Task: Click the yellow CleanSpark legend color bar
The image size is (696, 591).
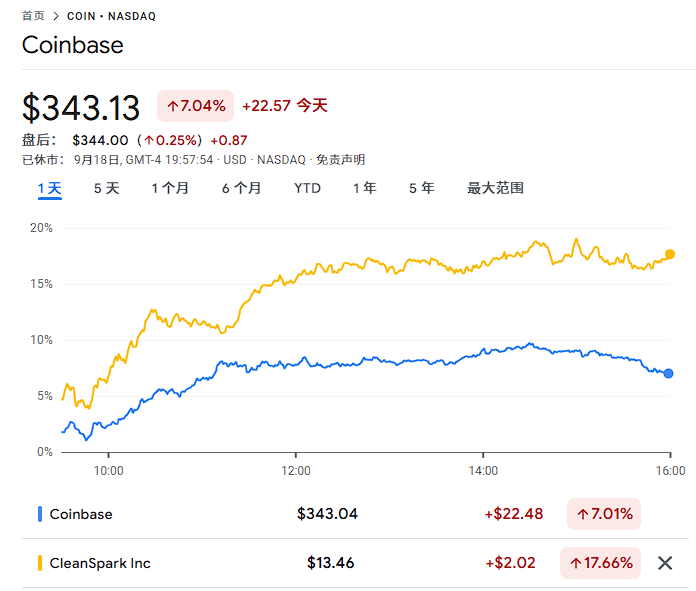Action: click(40, 563)
